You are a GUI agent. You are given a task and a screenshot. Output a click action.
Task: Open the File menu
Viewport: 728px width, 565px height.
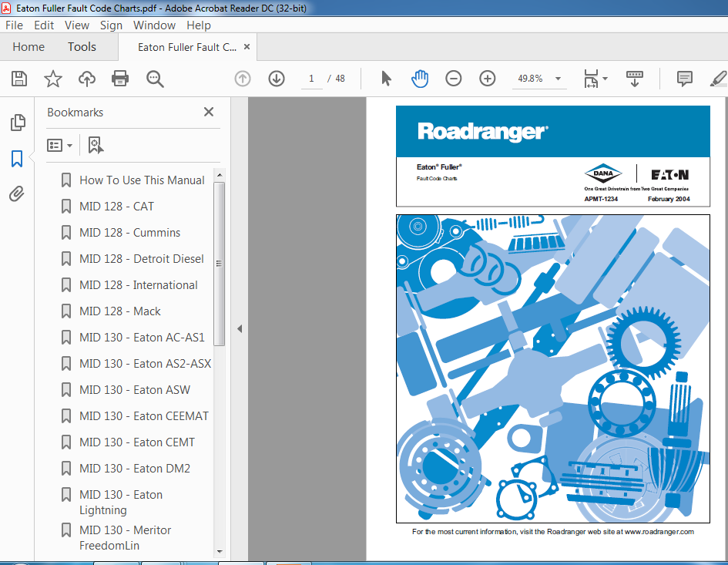14,25
